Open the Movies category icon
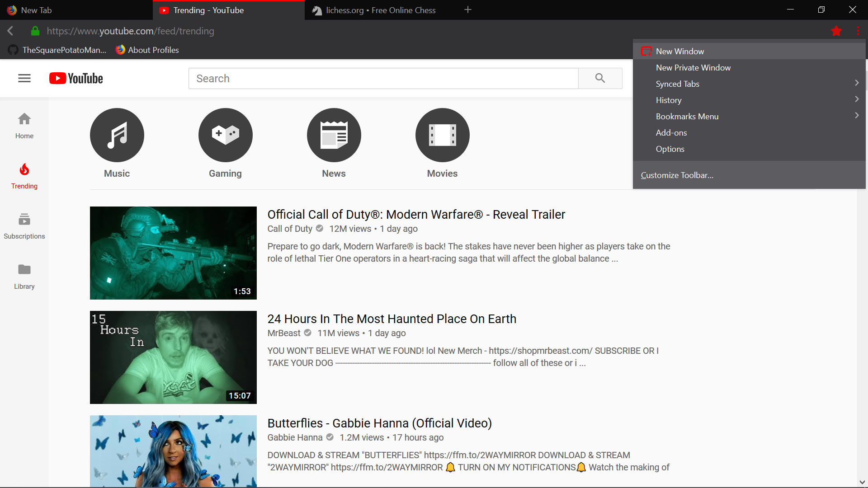Viewport: 868px width, 488px height. 442,135
